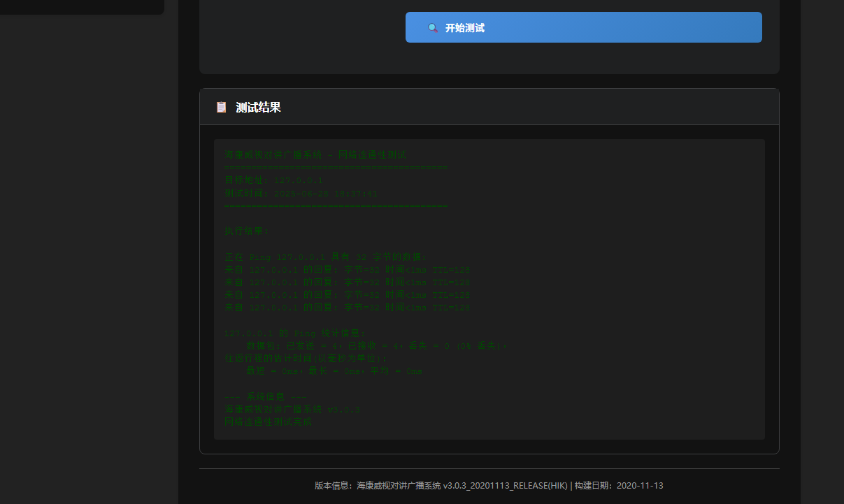Click the Ping 统计信息 line
The image size is (844, 504).
click(x=294, y=333)
